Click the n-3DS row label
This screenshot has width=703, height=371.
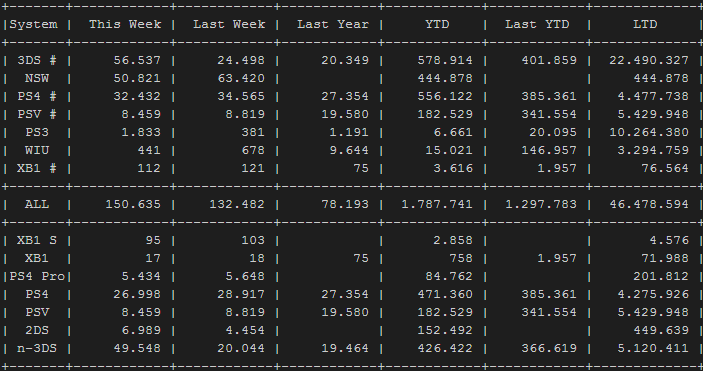tap(37, 348)
